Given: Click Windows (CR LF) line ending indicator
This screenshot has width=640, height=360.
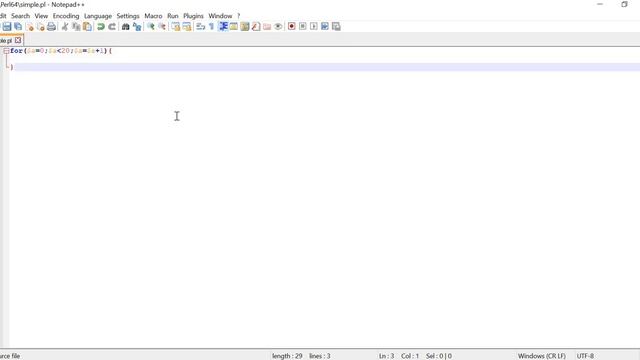Looking at the screenshot, I should point(542,356).
